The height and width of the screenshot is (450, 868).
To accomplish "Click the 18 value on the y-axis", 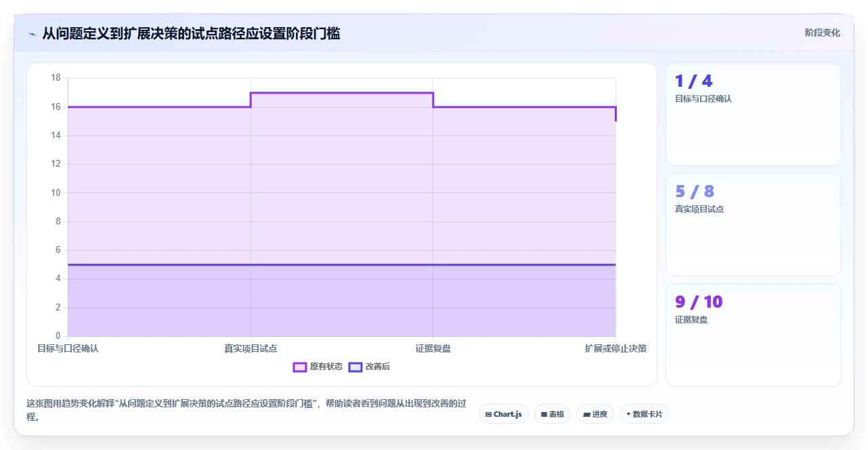I will coord(56,78).
